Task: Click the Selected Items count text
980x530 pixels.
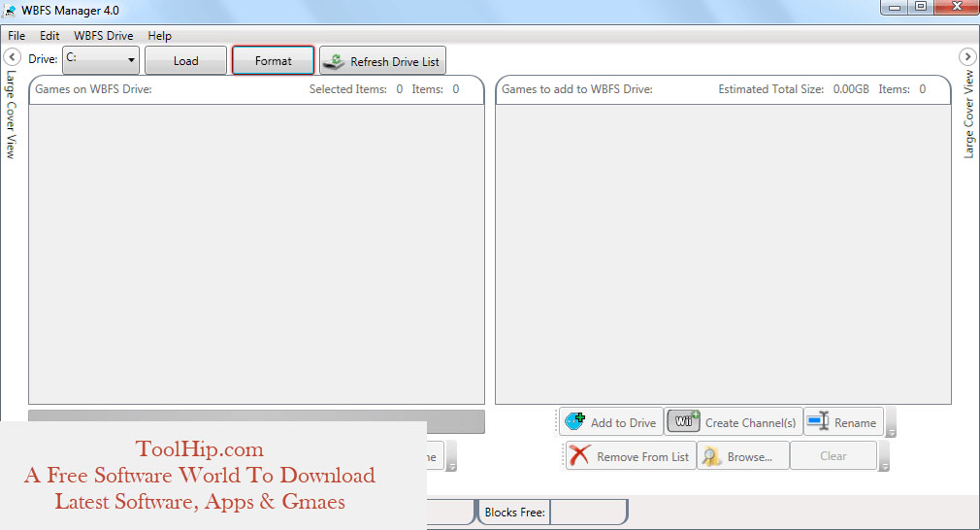Action: tap(356, 89)
